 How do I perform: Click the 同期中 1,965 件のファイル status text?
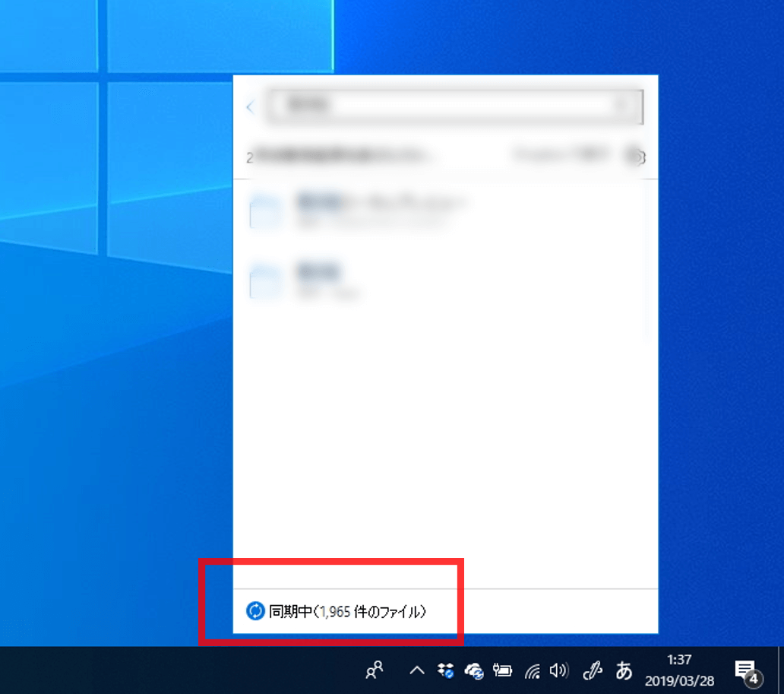[347, 611]
